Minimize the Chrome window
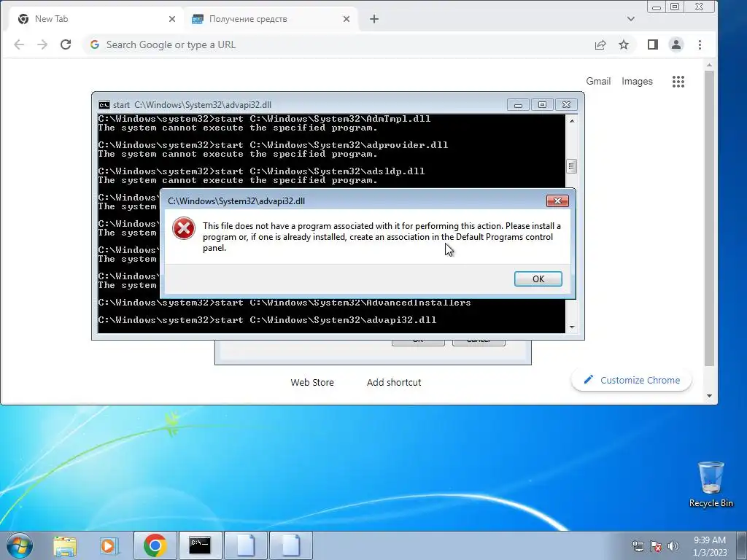 (x=657, y=7)
